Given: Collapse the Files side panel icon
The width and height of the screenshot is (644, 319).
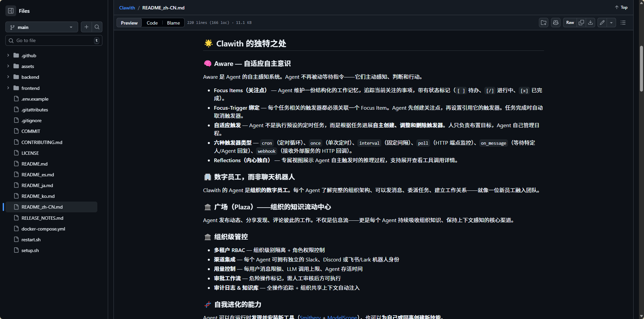Looking at the screenshot, I should click(11, 11).
